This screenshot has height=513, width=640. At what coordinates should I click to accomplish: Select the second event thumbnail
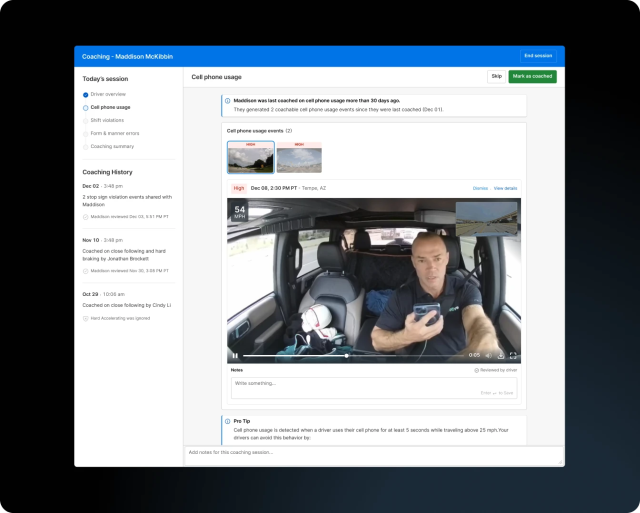299,157
